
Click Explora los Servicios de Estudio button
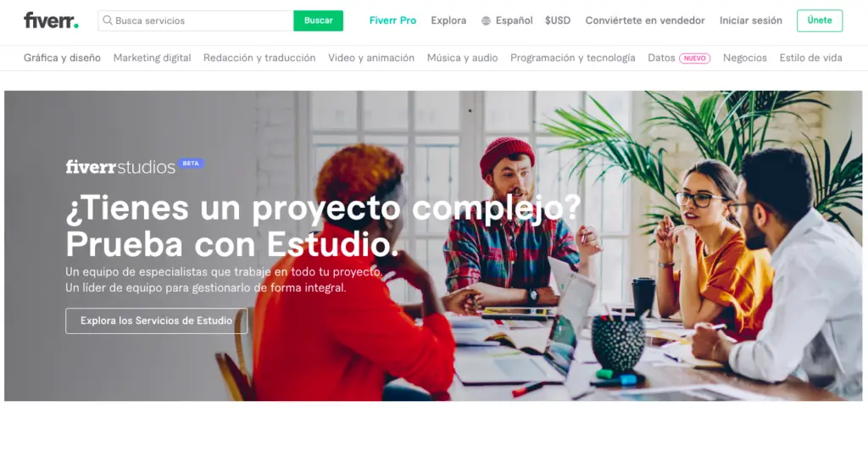(156, 320)
